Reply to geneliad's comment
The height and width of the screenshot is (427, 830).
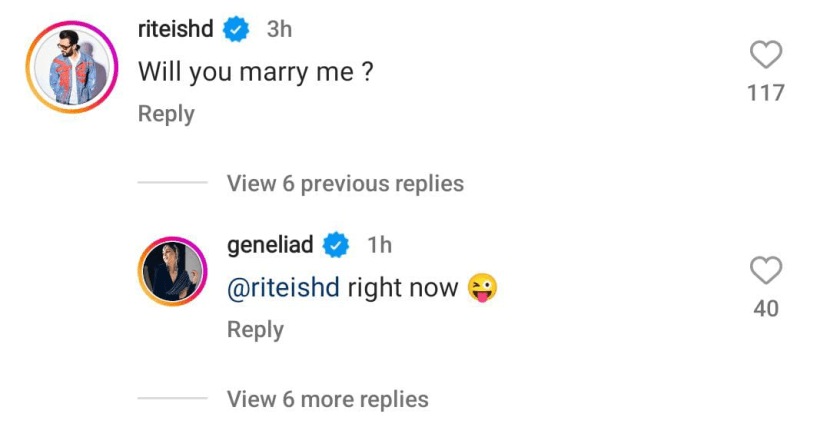coord(255,329)
